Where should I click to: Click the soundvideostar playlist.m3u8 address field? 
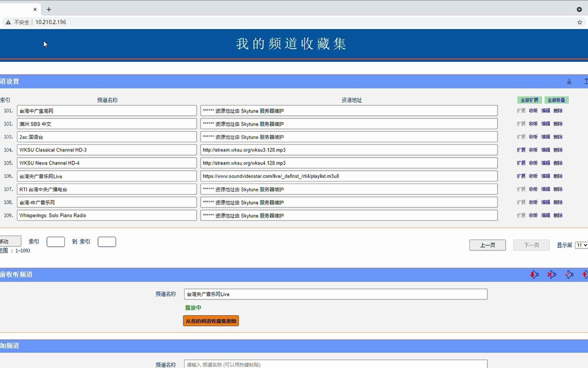(x=349, y=176)
